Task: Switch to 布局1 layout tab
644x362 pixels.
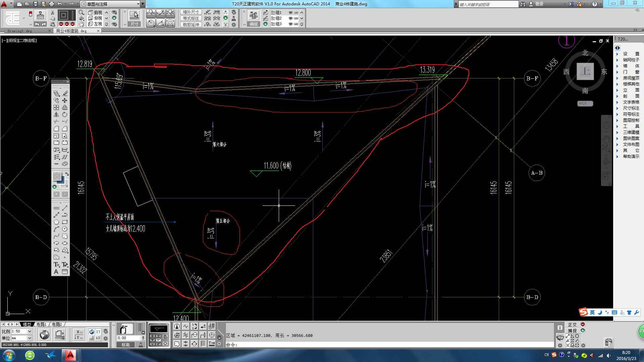Action: click(41, 324)
